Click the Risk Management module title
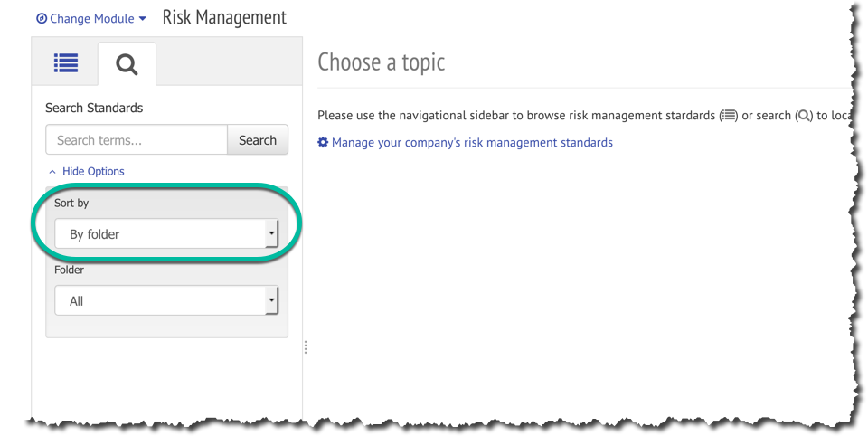This screenshot has width=868, height=436. (224, 17)
